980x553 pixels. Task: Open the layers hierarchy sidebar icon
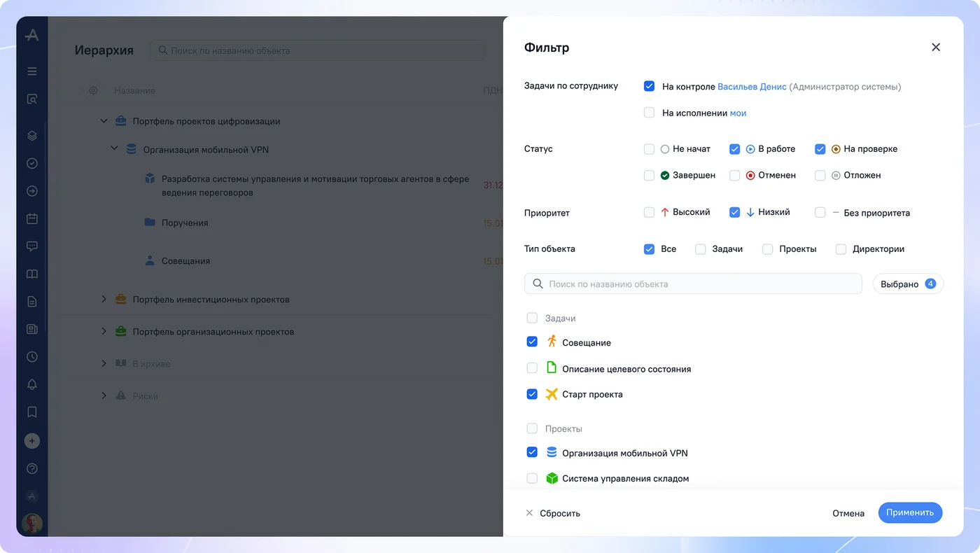(x=32, y=136)
